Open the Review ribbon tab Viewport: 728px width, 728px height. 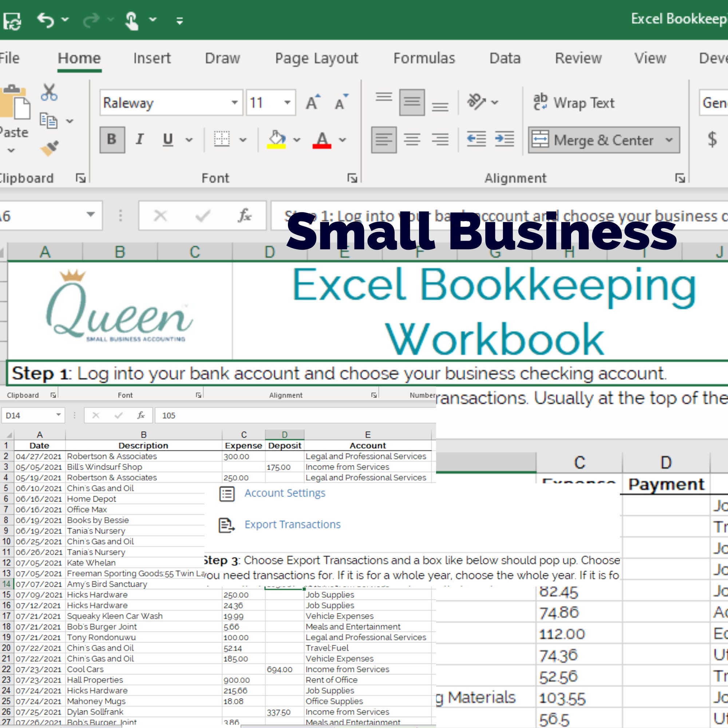click(x=578, y=58)
